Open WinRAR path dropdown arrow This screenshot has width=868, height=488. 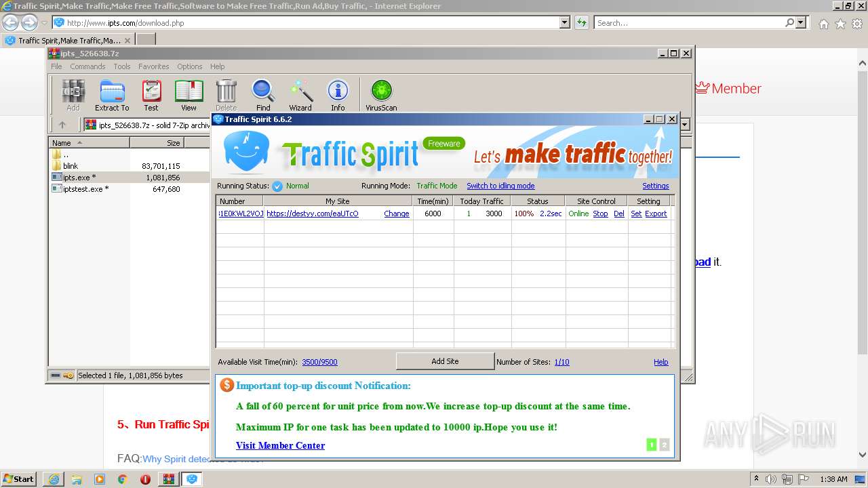point(685,125)
